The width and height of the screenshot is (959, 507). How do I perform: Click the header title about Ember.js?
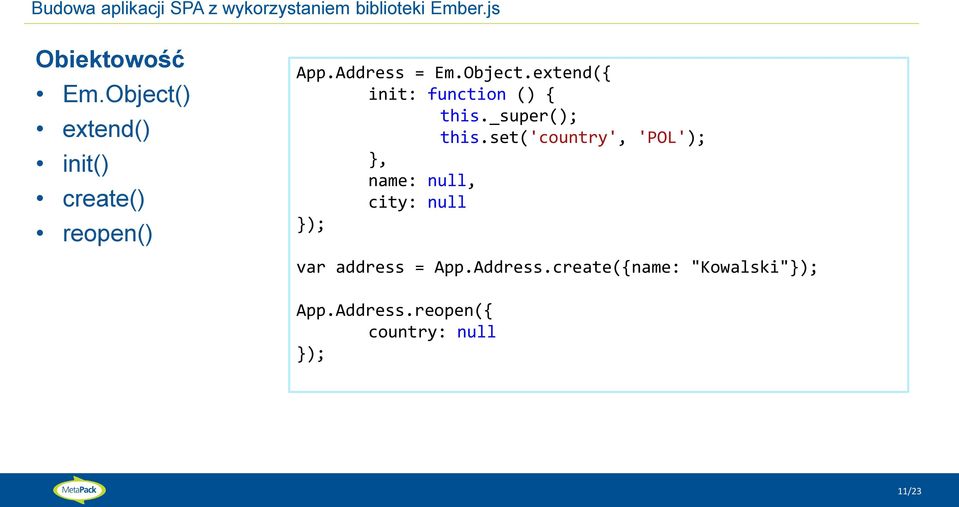coord(265,9)
